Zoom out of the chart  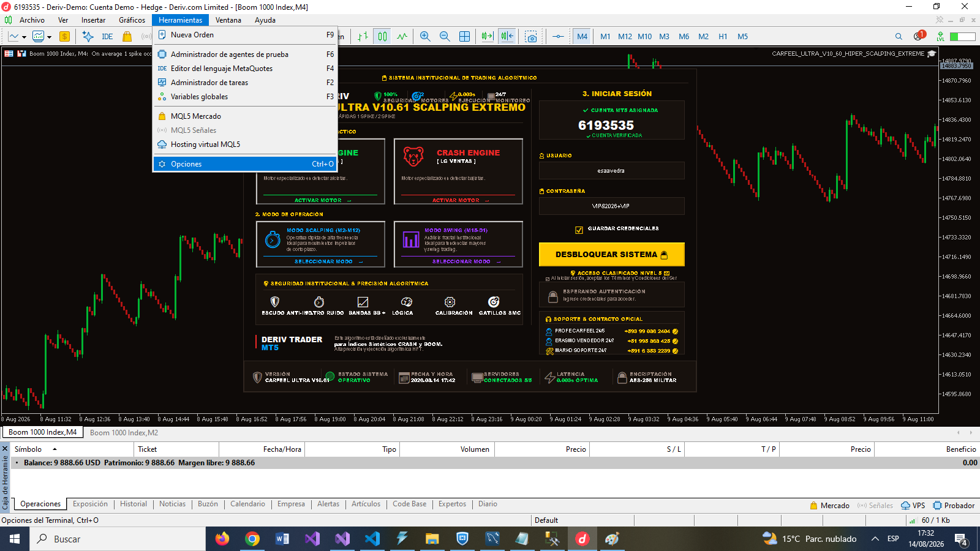pos(445,37)
